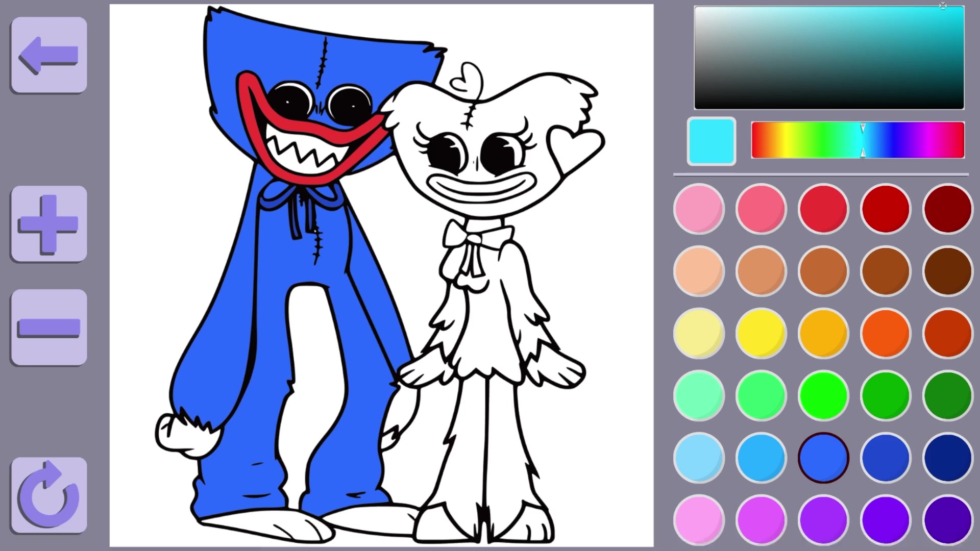
Task: Select the deep purple swatch
Action: tap(886, 520)
